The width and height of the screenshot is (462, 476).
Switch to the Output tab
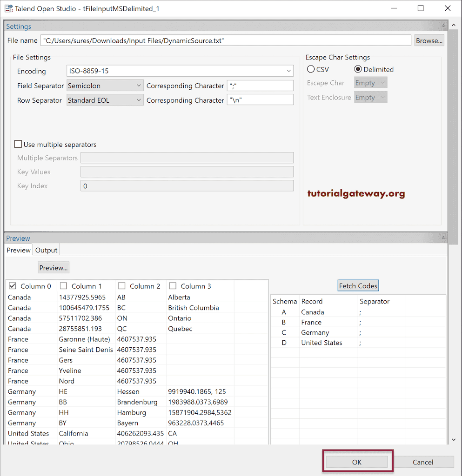[x=46, y=250]
